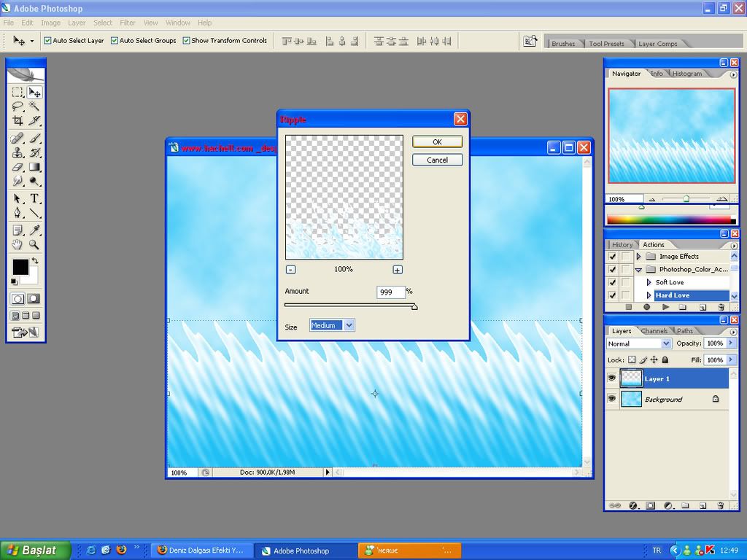
Task: Expand the Image Effects action set
Action: (638, 256)
